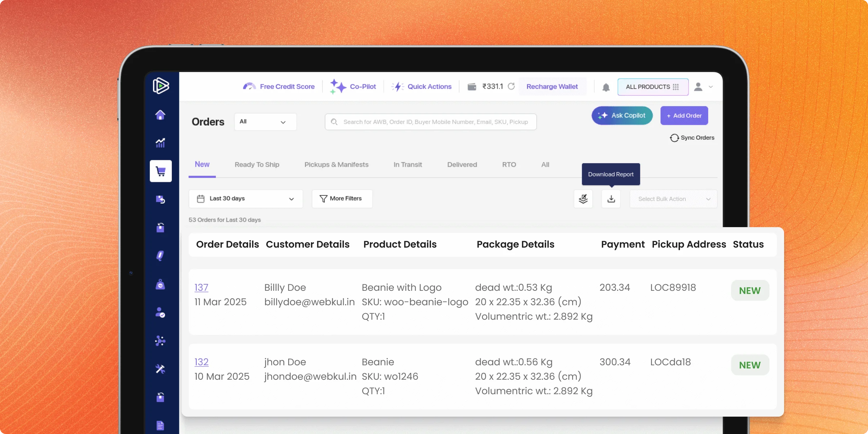Click the Add Order button
868x434 pixels.
[x=684, y=116]
